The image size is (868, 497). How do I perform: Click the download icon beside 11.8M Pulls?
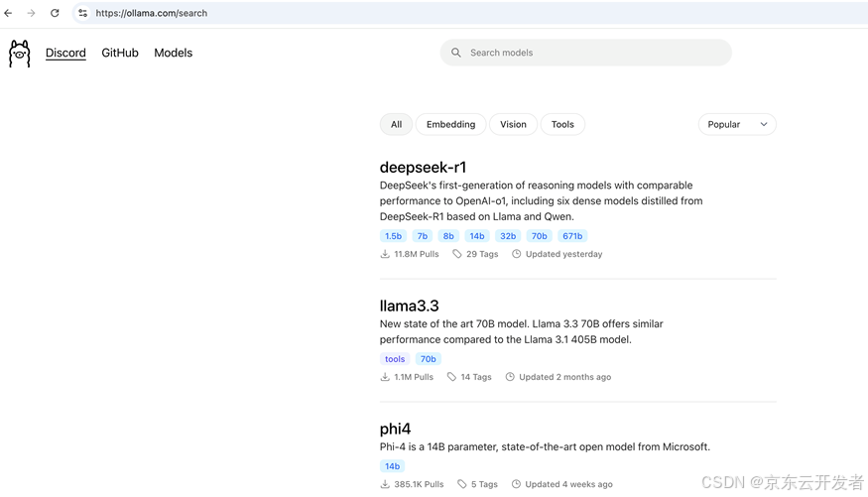(385, 254)
